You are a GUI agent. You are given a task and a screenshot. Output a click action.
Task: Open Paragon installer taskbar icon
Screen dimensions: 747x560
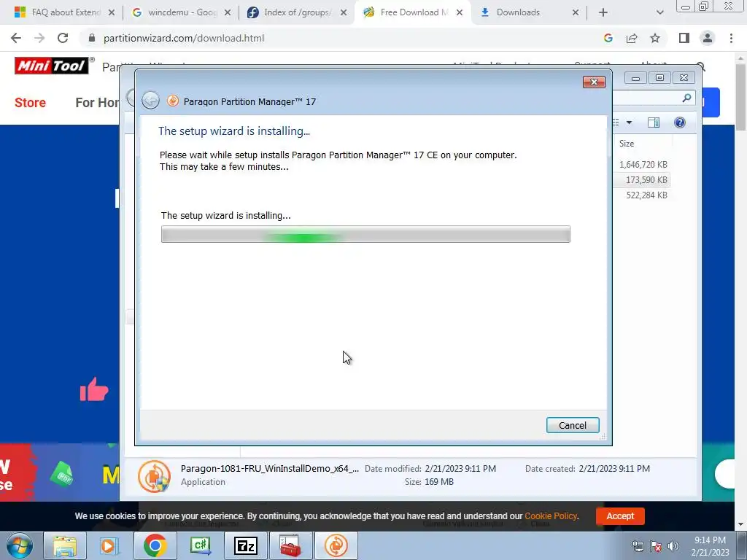[336, 545]
